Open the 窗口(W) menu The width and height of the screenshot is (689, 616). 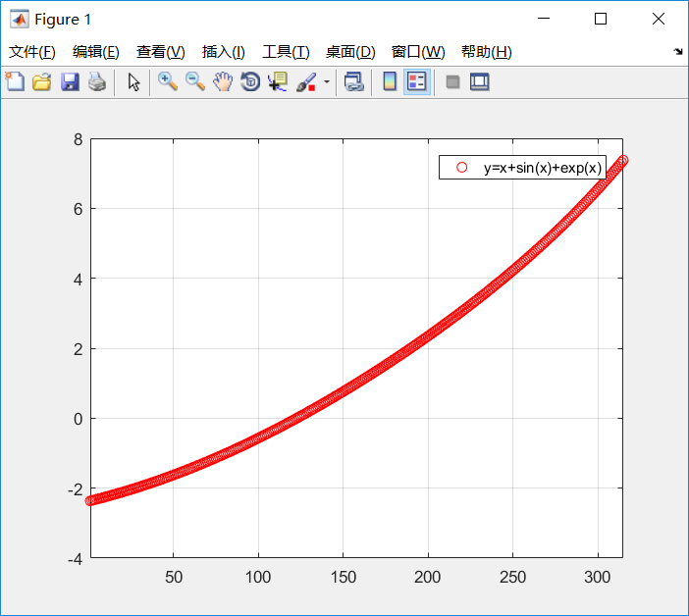coord(418,52)
